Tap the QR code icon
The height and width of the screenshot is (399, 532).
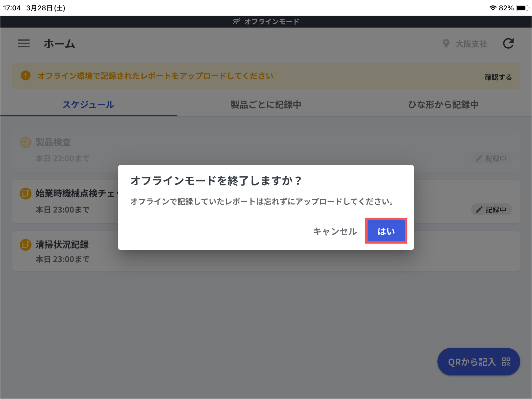(506, 362)
